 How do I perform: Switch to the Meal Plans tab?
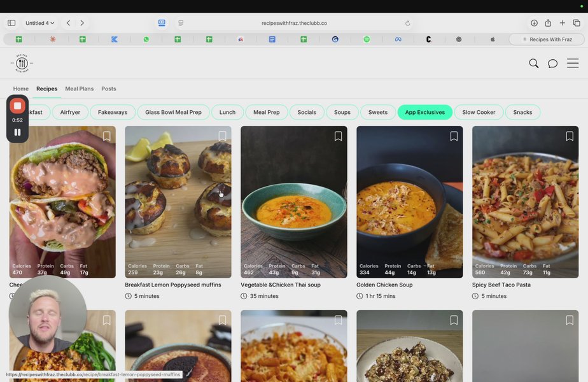click(x=79, y=89)
